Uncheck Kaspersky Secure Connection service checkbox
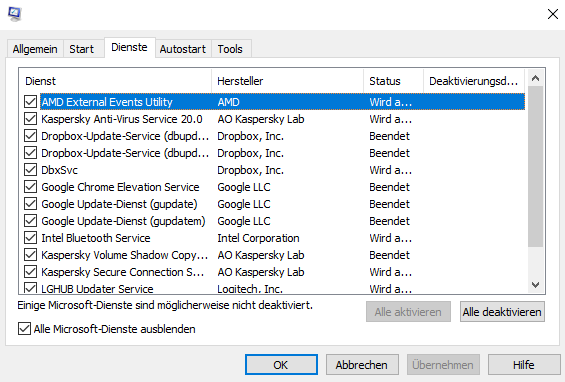 (x=31, y=272)
